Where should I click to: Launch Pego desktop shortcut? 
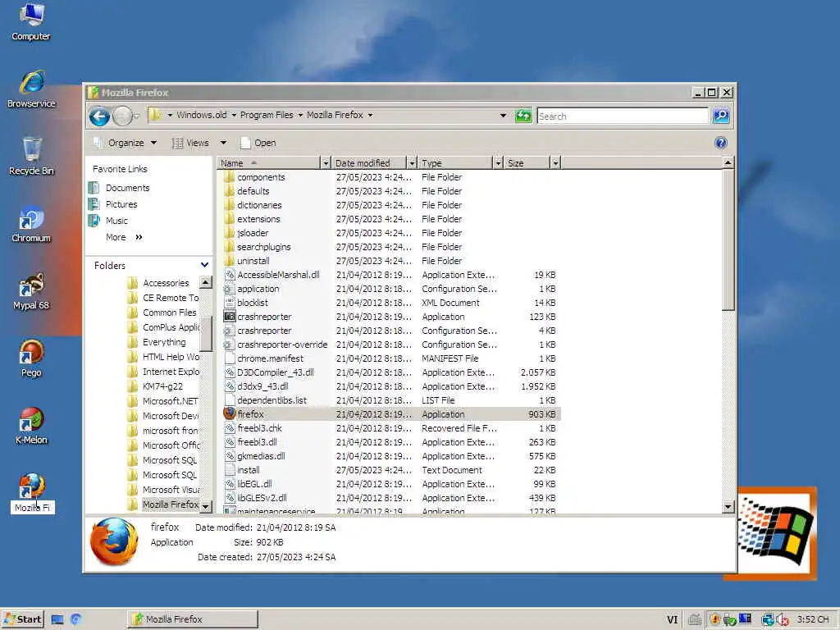(x=31, y=358)
